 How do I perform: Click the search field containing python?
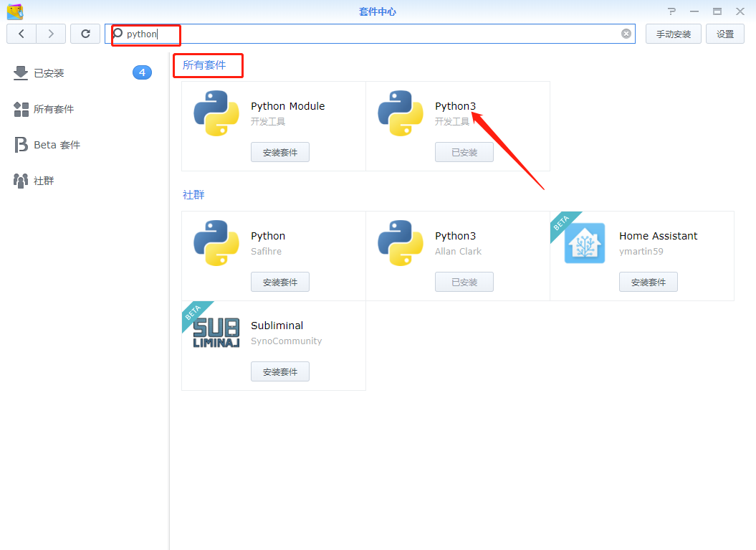[370, 34]
